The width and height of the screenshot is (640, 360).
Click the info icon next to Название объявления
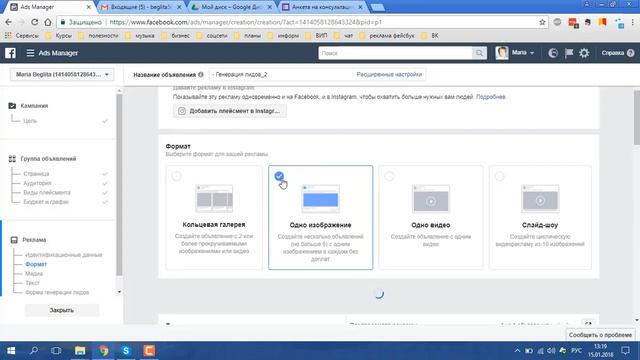click(x=201, y=75)
